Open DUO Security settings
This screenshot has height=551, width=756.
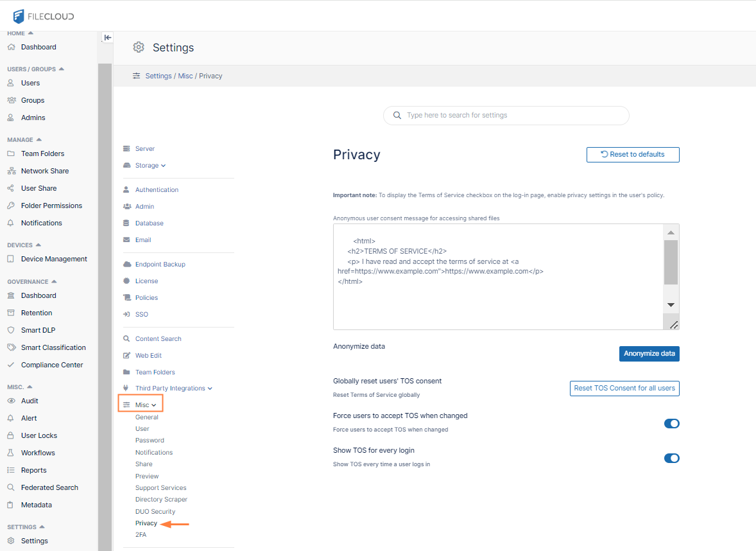tap(155, 512)
